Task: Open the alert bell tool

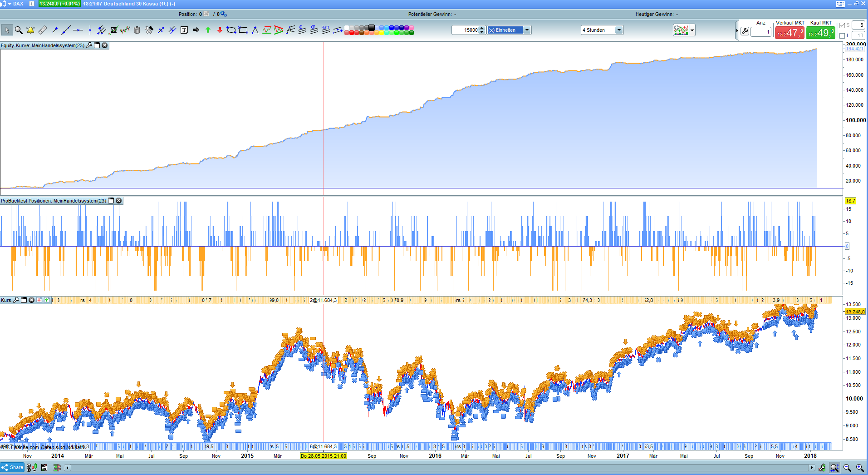Action: coord(30,30)
